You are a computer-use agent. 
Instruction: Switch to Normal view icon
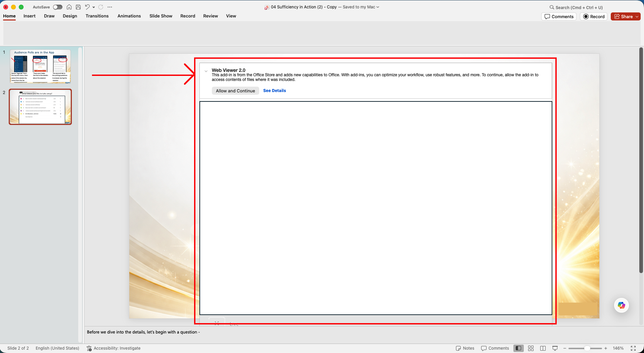point(518,348)
